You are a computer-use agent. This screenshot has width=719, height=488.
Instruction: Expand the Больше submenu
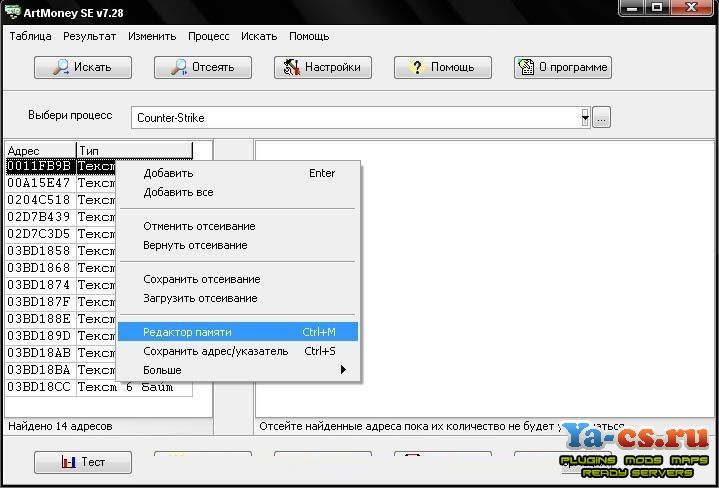click(x=238, y=370)
